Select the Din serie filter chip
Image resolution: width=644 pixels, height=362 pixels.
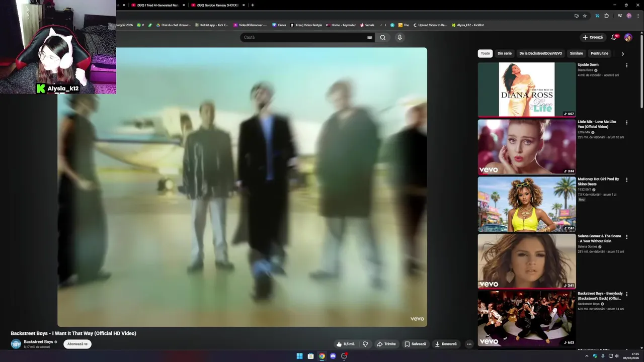pos(505,53)
